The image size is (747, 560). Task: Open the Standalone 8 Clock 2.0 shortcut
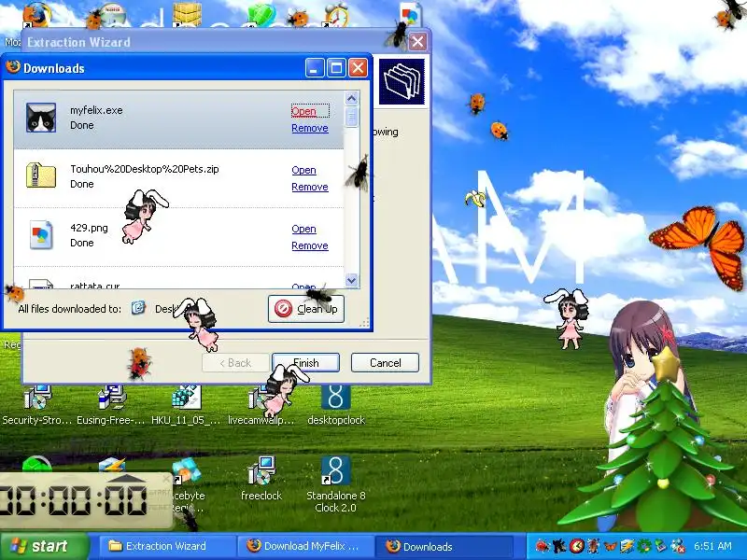tap(336, 470)
